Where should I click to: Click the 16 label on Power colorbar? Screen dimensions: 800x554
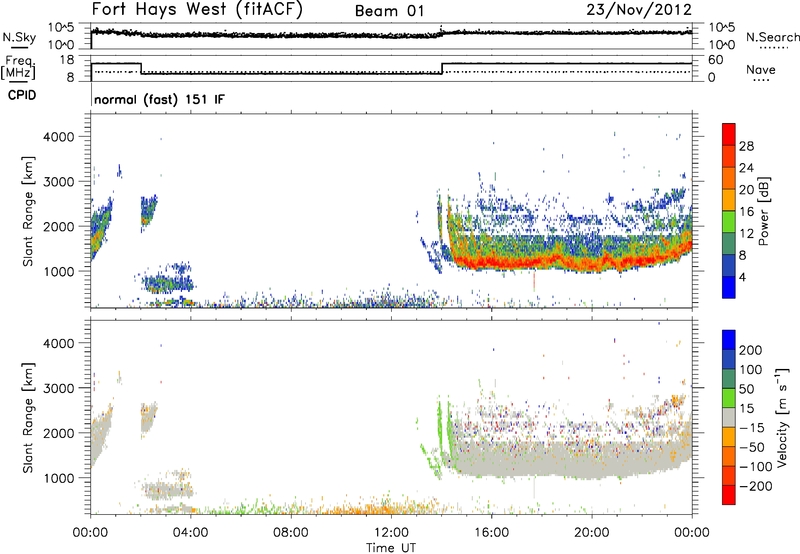click(746, 212)
